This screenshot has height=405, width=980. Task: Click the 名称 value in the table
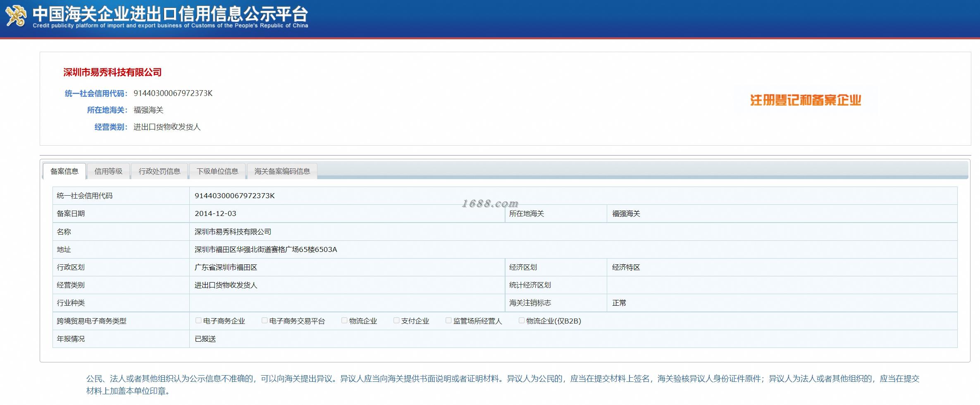[233, 232]
